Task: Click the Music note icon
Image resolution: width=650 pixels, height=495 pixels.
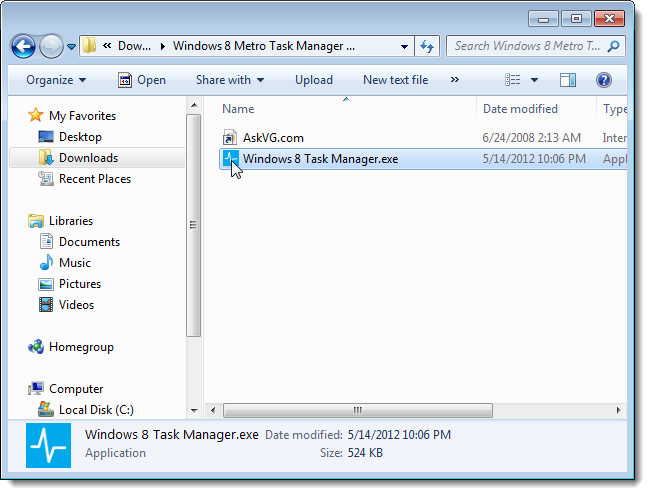Action: click(x=46, y=262)
